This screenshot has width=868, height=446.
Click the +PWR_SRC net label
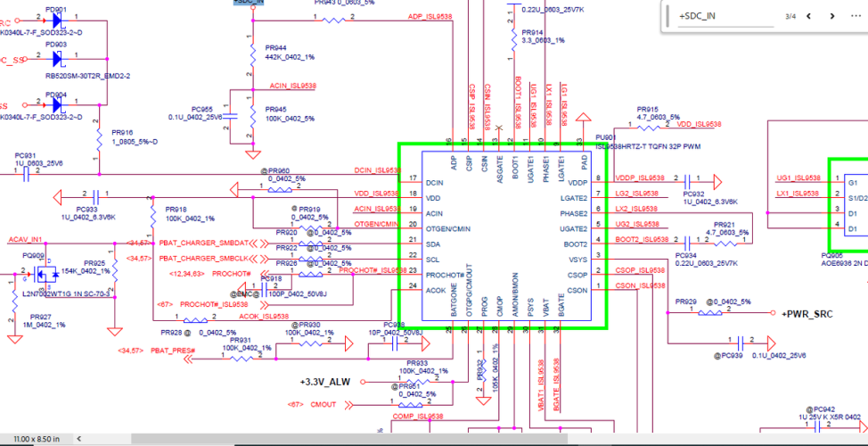tap(807, 314)
